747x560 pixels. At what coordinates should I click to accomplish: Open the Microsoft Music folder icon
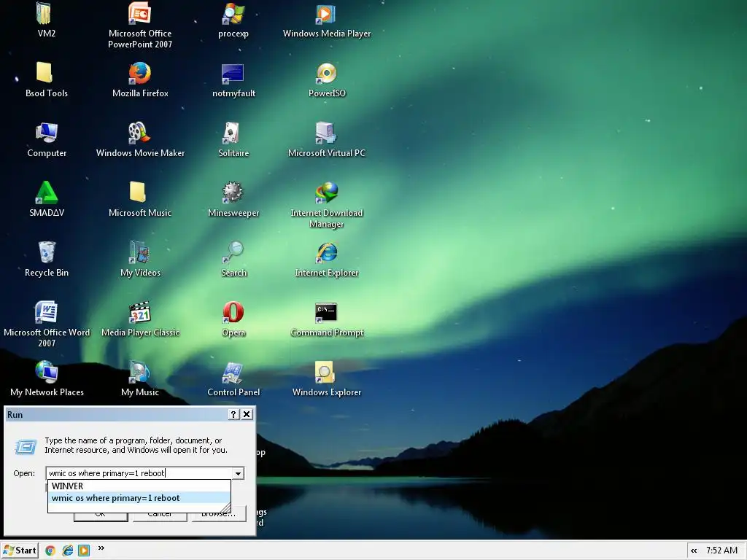click(x=138, y=192)
